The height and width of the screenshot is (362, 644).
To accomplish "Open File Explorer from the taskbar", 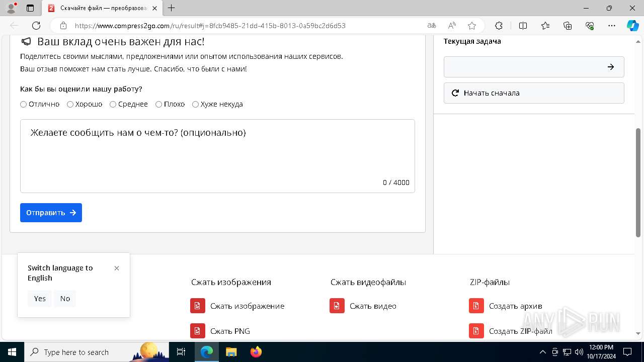I will coord(231,352).
